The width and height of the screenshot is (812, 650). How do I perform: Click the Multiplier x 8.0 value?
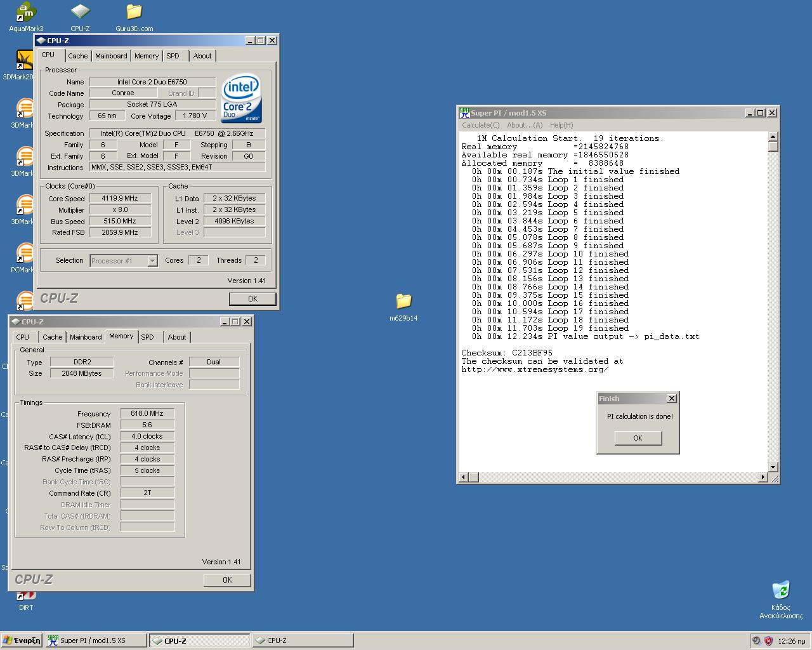(x=121, y=209)
